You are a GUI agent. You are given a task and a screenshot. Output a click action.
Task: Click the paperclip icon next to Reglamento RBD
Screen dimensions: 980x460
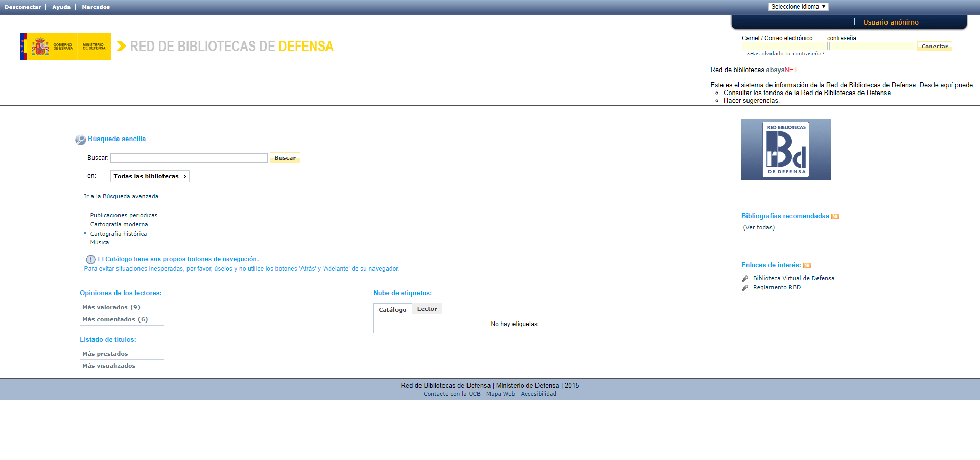[x=745, y=288]
